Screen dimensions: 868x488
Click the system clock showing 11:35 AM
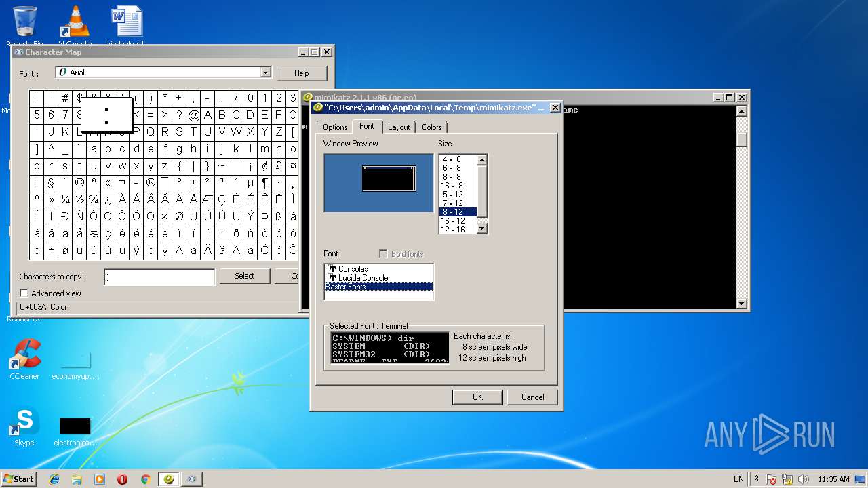(833, 479)
